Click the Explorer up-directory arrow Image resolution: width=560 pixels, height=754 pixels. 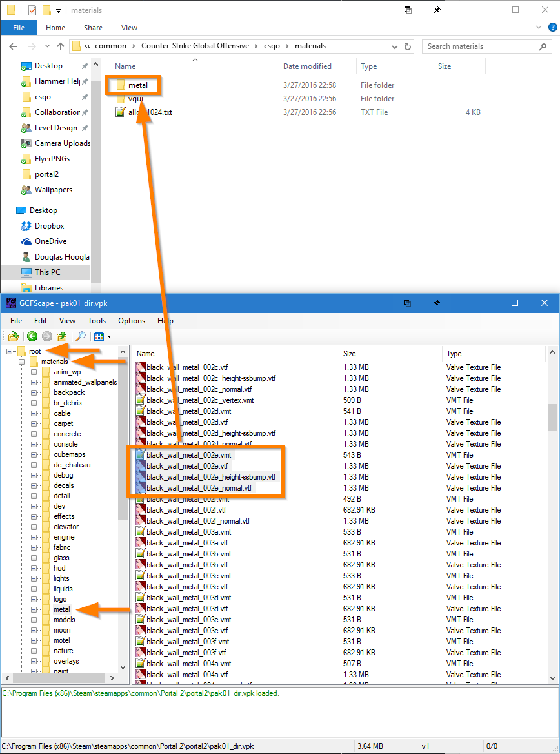tap(61, 46)
